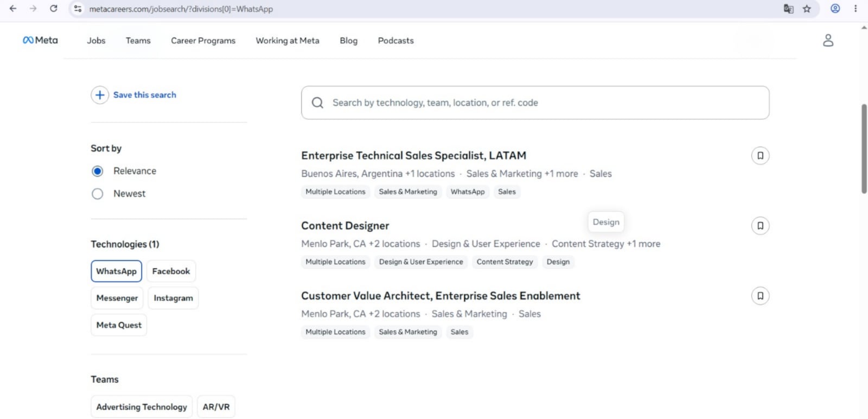Open the Blog menu item
Image resolution: width=868 pixels, height=419 pixels.
(x=348, y=41)
